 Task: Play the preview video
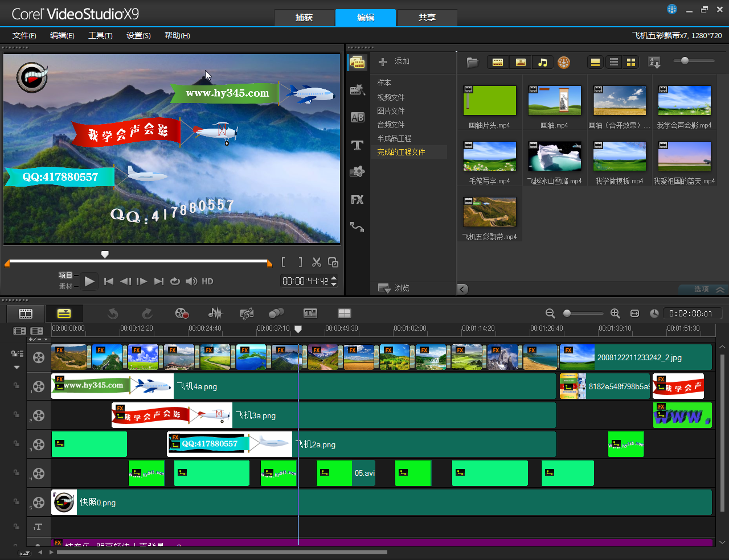coord(89,281)
